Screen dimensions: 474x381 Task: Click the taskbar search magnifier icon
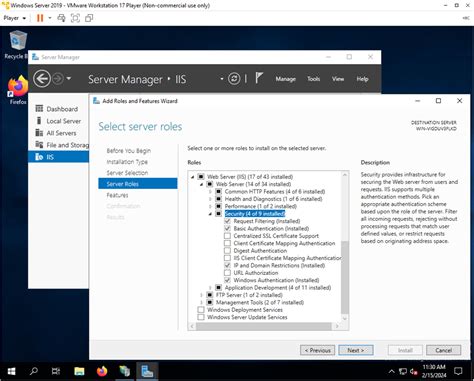click(34, 371)
